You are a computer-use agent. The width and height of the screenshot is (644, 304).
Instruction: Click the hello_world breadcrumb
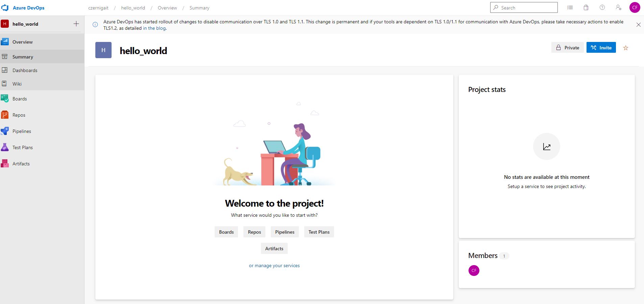(133, 8)
